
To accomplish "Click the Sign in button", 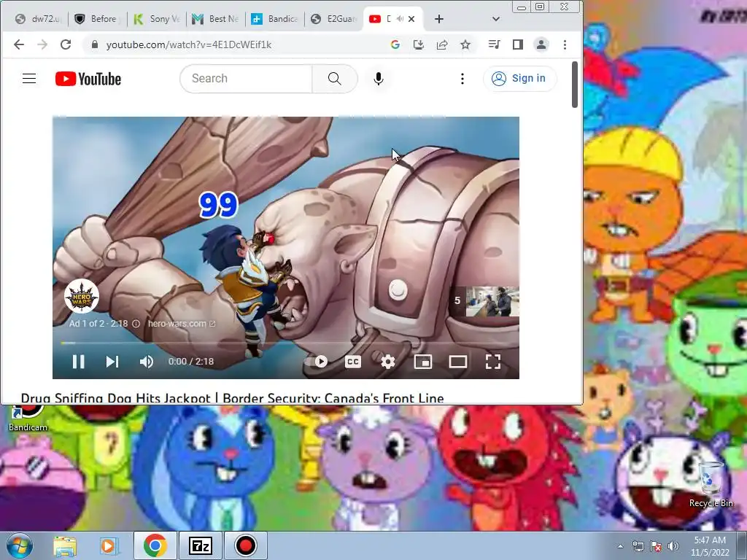I will [x=519, y=79].
